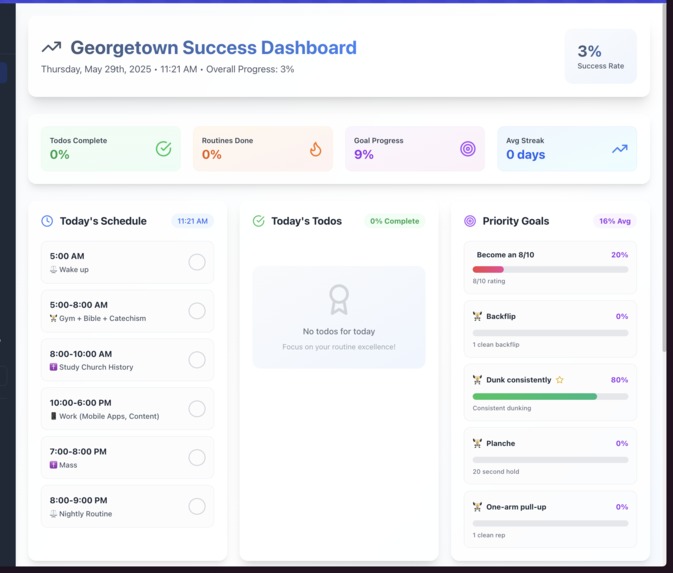Click the purple cross icon before Mass
The width and height of the screenshot is (673, 573).
pos(53,465)
